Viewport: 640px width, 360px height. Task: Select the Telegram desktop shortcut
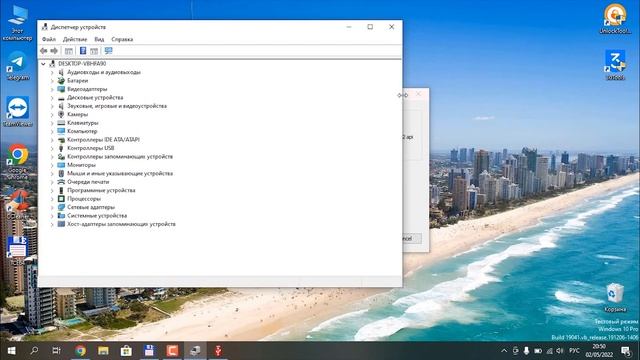coord(18,65)
